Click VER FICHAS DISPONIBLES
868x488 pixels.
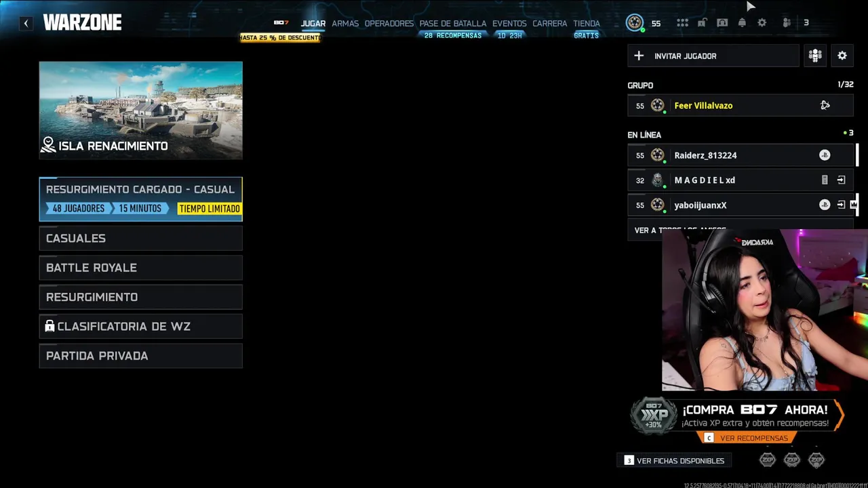tap(674, 460)
